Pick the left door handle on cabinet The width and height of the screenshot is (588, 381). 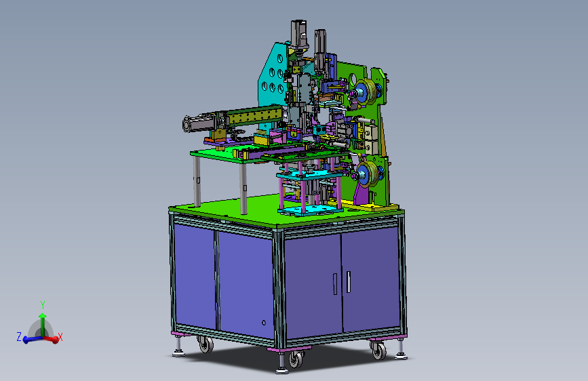coord(335,284)
